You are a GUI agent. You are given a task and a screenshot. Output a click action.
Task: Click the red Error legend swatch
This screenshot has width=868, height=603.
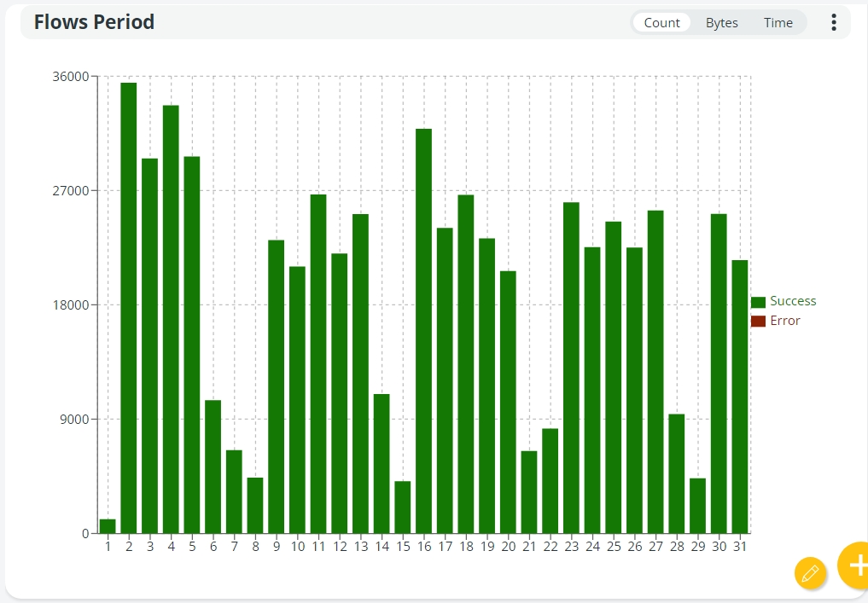tap(758, 322)
